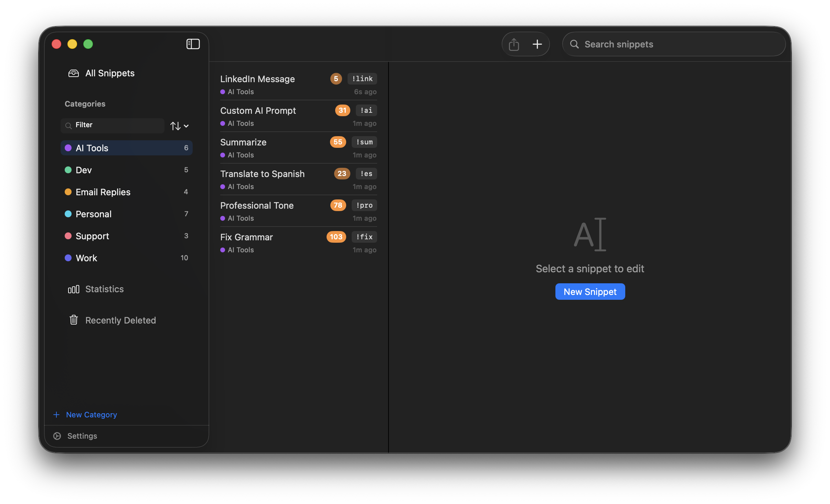Open the Translate to Spanish snippet

point(298,179)
